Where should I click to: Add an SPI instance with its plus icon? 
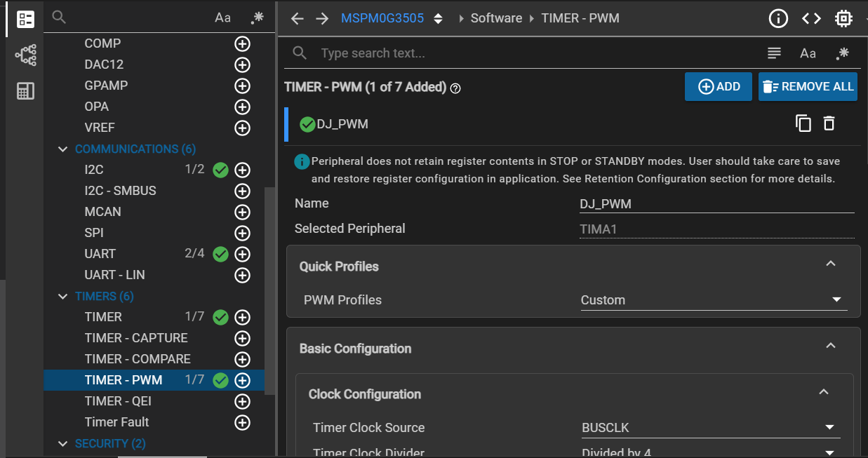coord(242,233)
